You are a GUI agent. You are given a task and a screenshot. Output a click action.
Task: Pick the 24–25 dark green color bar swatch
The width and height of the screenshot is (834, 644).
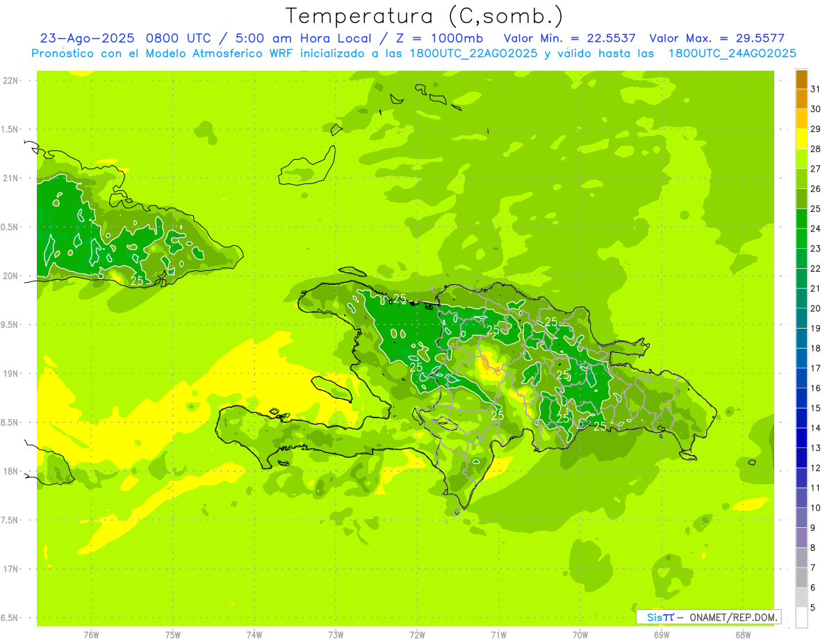(801, 219)
